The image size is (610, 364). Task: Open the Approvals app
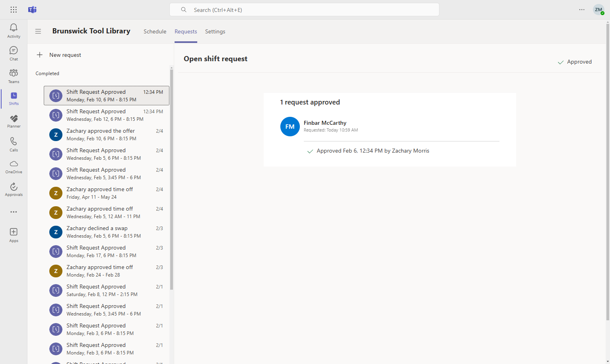click(14, 190)
